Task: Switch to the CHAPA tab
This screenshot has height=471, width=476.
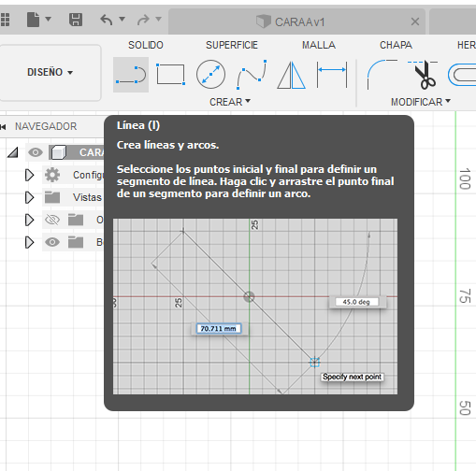Action: (x=396, y=45)
